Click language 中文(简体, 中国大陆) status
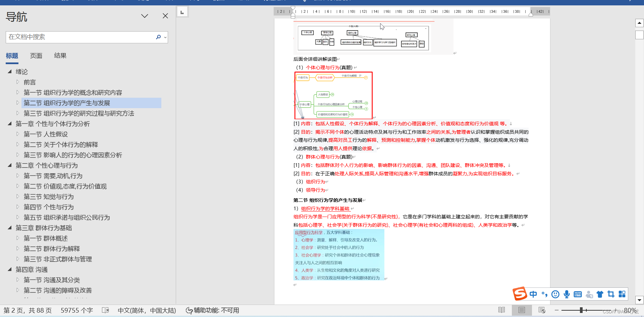The image size is (644, 317). coord(147,310)
